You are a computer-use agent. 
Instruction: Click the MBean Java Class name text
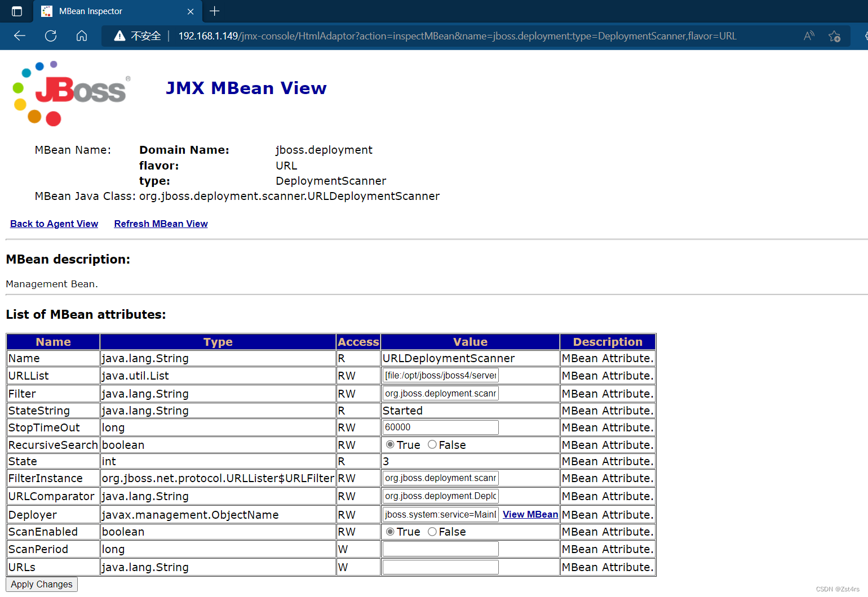289,196
